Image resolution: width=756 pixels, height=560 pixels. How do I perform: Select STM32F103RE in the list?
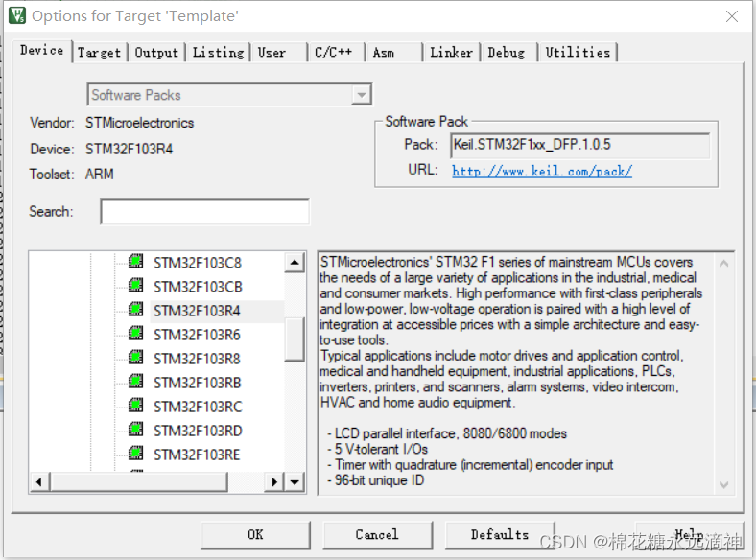pos(197,455)
